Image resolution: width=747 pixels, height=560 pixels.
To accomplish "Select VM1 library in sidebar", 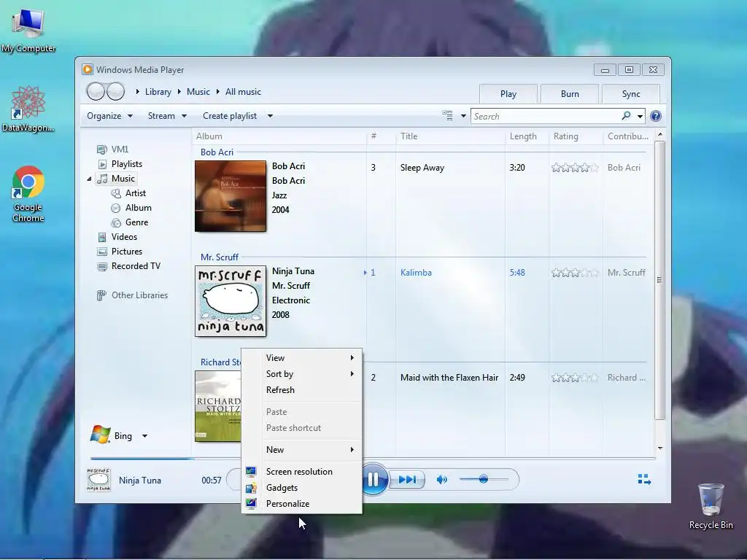I will click(112, 149).
